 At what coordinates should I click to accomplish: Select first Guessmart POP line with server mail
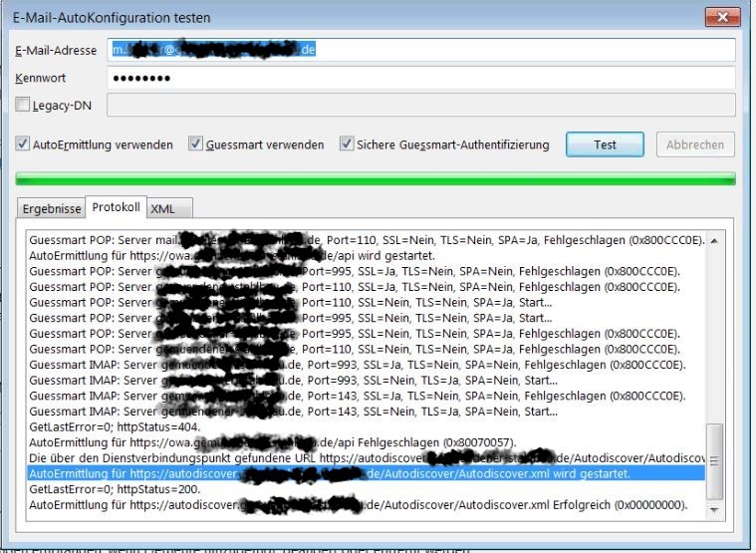click(367, 240)
